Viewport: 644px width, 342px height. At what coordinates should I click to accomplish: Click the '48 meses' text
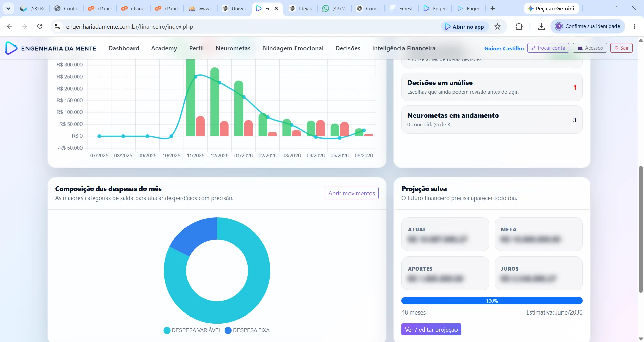(414, 312)
